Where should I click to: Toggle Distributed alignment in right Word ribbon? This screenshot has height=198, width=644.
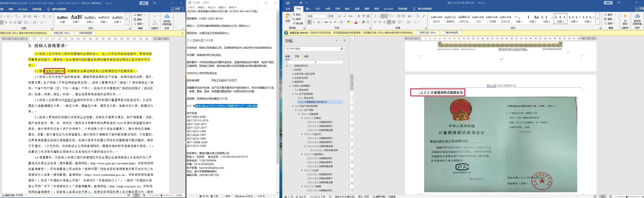pyautogui.click(x=394, y=22)
